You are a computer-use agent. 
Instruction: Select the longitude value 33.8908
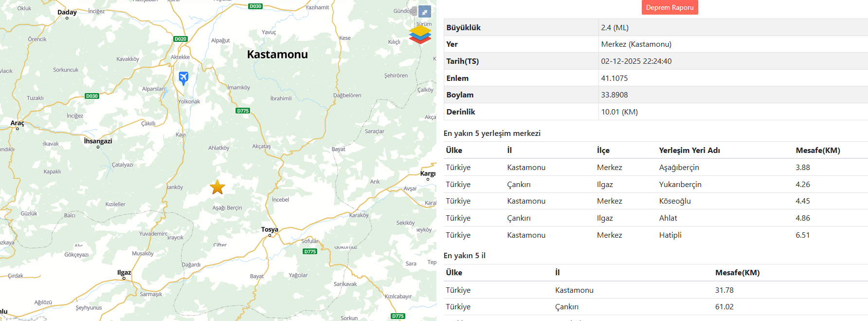tap(614, 95)
